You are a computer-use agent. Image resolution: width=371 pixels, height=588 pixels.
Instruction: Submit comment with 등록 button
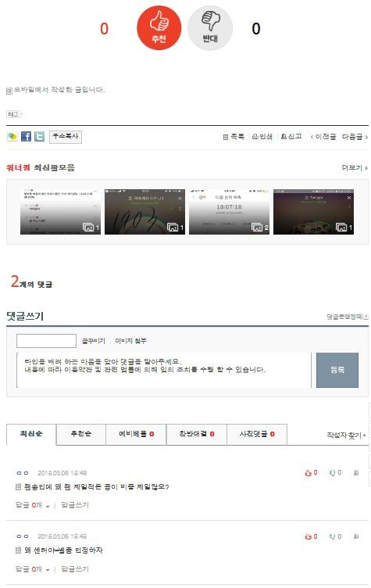[x=337, y=370]
